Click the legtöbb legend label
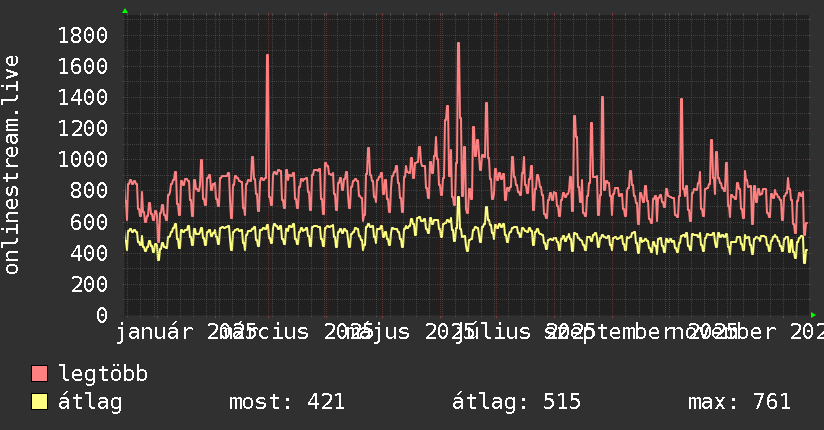 pos(103,374)
